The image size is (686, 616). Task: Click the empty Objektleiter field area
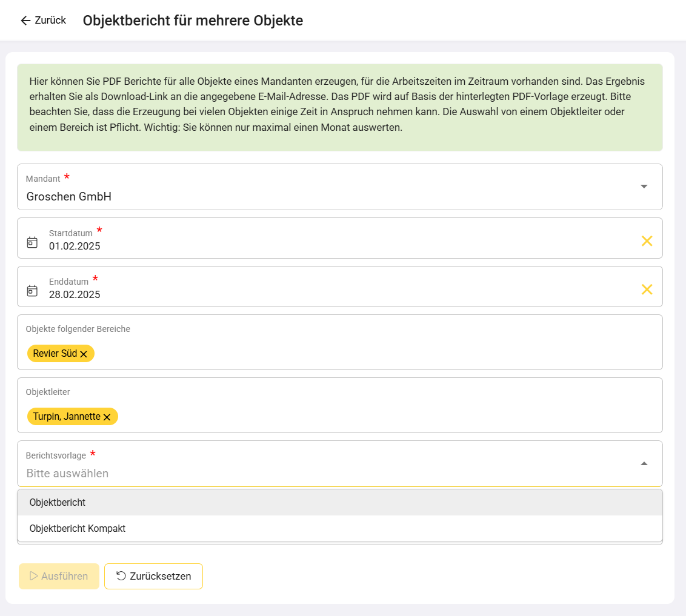(x=364, y=417)
